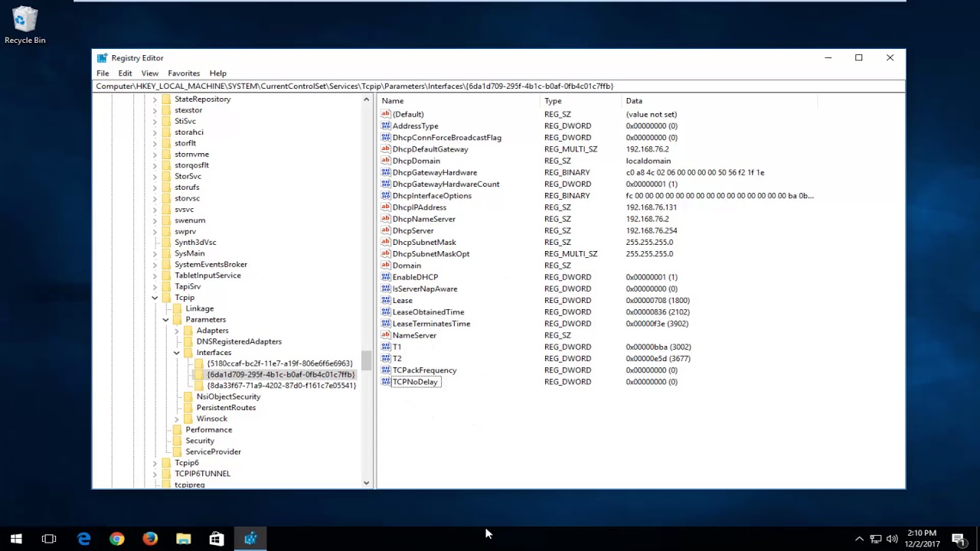Collapse the Interfaces key
Screen dimensions: 980x551
[177, 353]
